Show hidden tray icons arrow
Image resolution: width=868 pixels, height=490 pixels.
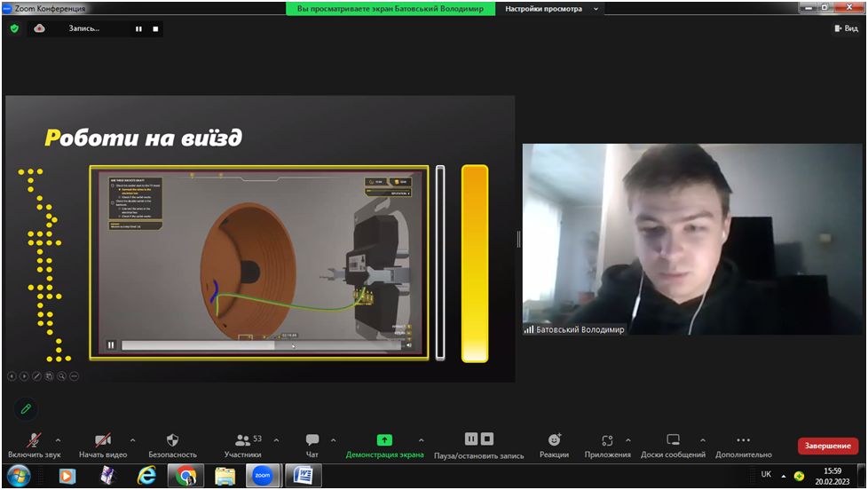(784, 476)
